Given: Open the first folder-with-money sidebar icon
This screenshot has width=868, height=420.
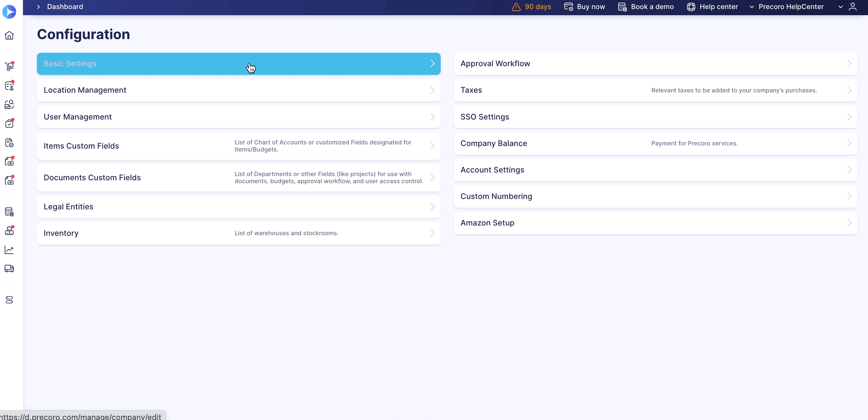Looking at the screenshot, I should click(x=9, y=161).
